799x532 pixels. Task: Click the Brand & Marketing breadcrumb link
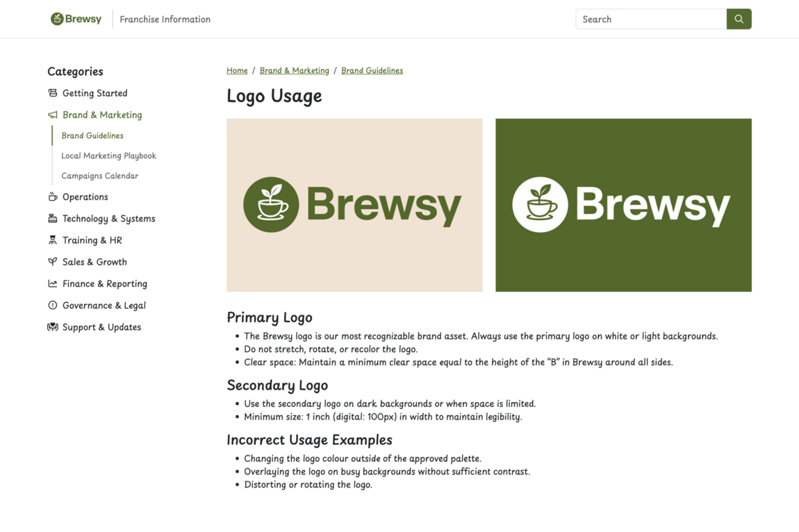click(295, 70)
